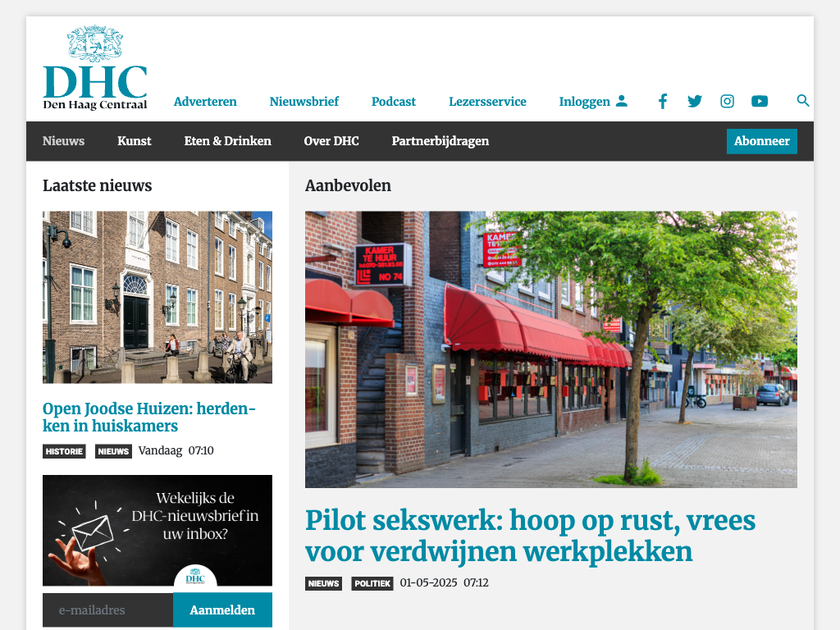The width and height of the screenshot is (840, 630).
Task: Open the DHC Twitter profile icon
Action: pos(695,102)
